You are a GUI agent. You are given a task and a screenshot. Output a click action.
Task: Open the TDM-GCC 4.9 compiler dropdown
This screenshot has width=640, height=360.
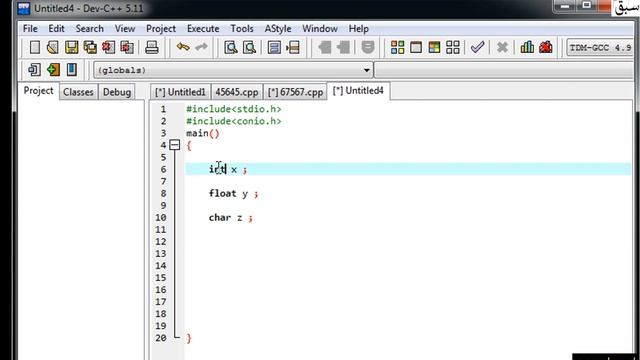click(x=600, y=48)
